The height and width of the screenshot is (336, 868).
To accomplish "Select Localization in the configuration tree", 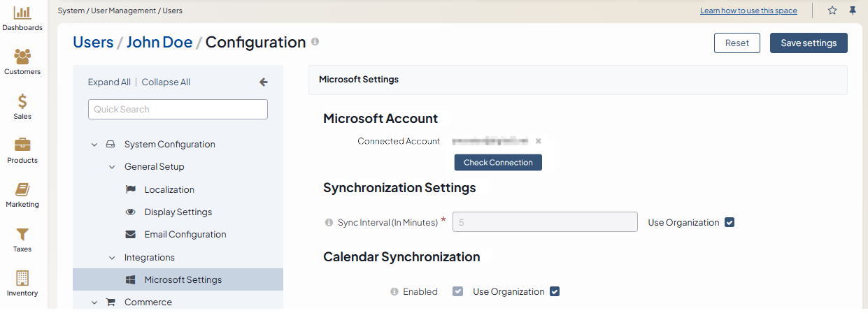I will [169, 190].
